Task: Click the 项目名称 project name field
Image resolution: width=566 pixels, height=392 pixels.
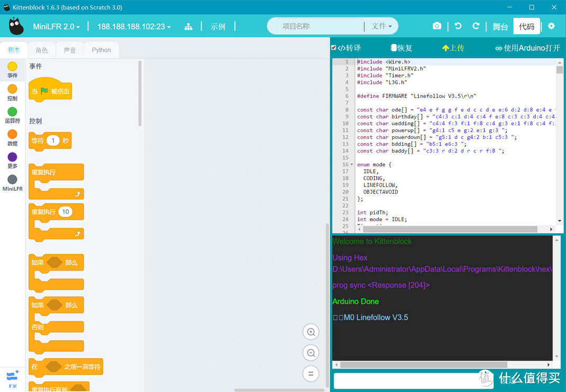Action: 320,26
